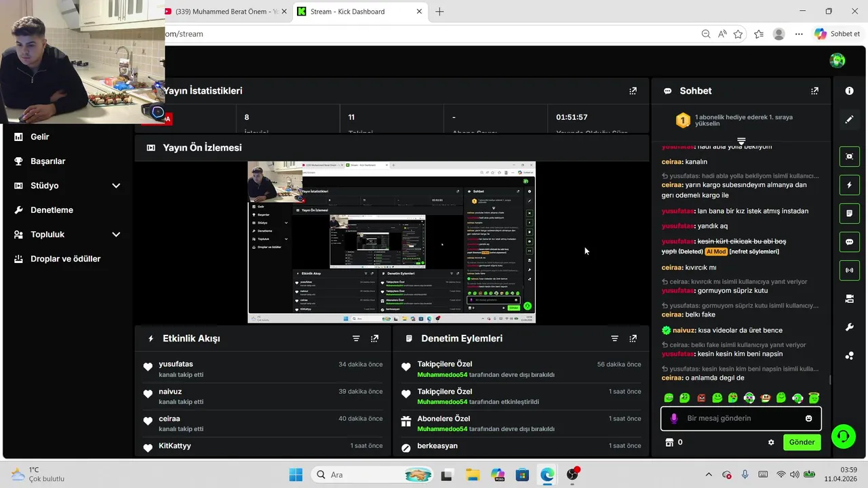Open a new browser tab
Screen dimensions: 868x488
[439, 12]
